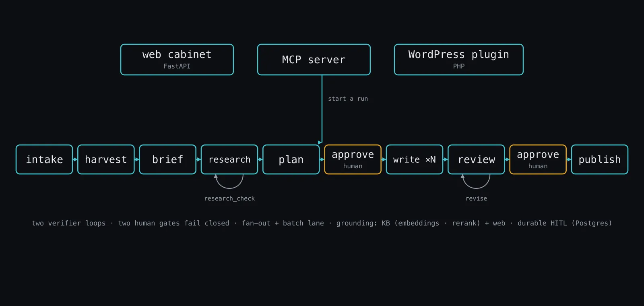The width and height of the screenshot is (644, 306).
Task: Click the "start a run" label
Action: [x=348, y=99]
